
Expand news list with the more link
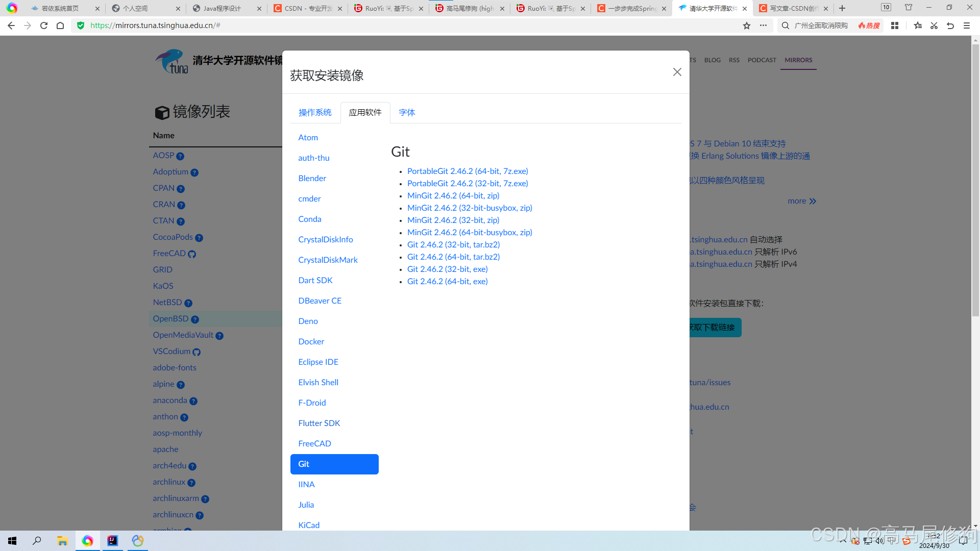[801, 201]
